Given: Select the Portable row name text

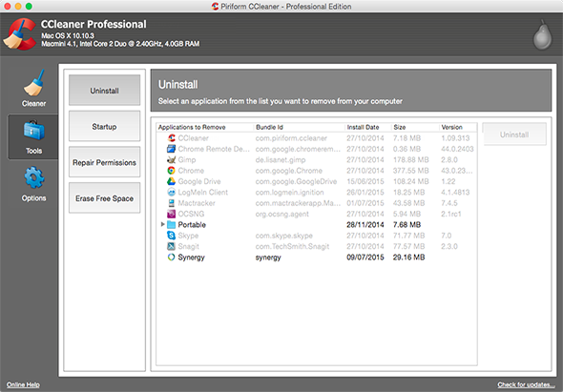Looking at the screenshot, I should pyautogui.click(x=192, y=225).
